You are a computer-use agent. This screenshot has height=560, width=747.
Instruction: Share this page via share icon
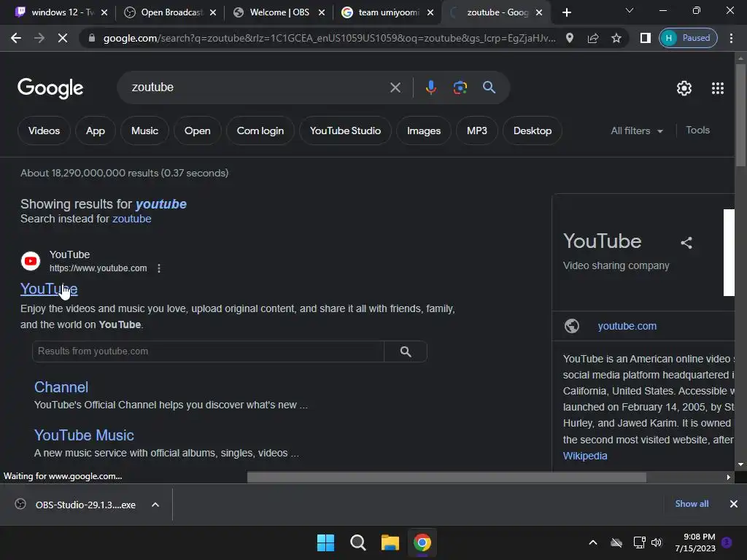593,38
